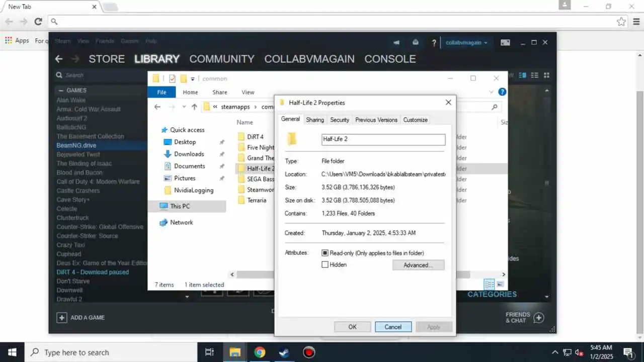Select the Terraria folder in Explorer
644x362 pixels.
[x=257, y=200]
